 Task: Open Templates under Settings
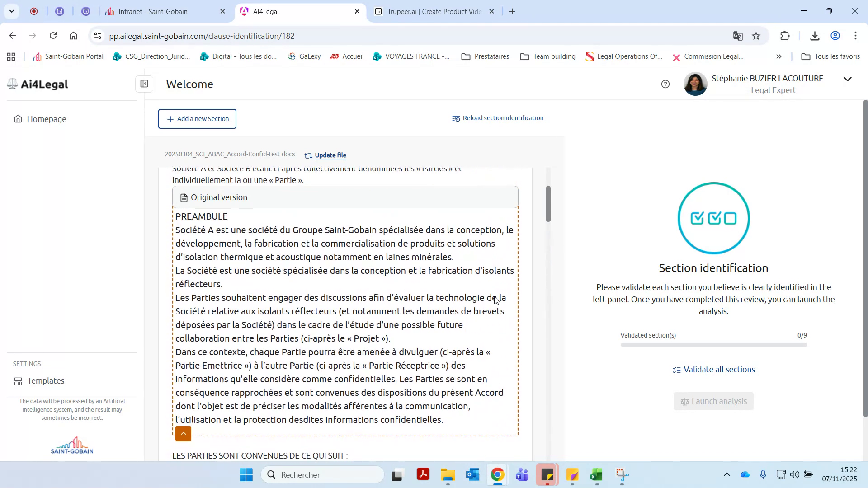(45, 380)
